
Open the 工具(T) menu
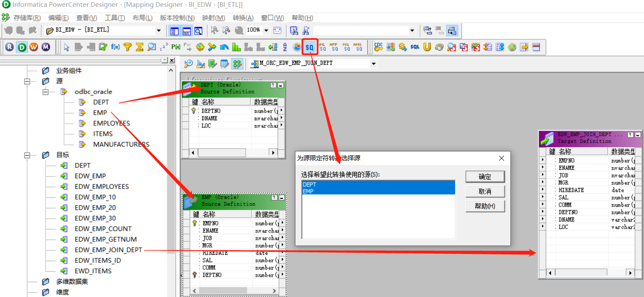(x=115, y=18)
